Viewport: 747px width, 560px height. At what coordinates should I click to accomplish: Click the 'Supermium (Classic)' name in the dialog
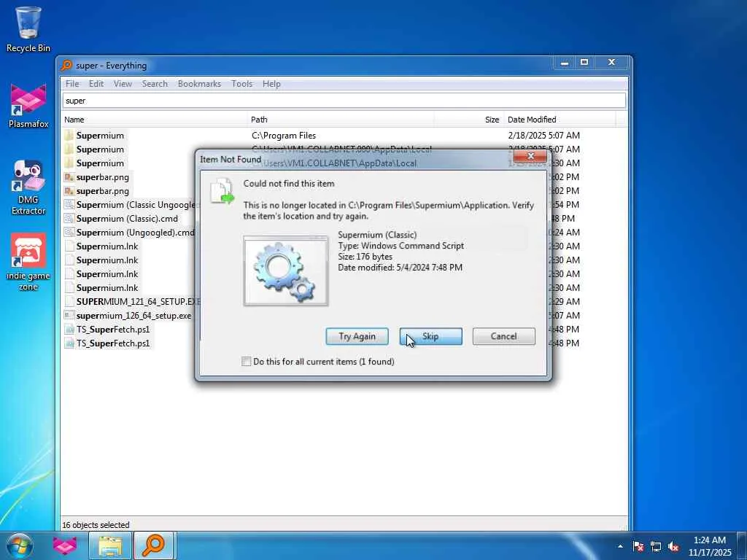click(377, 235)
